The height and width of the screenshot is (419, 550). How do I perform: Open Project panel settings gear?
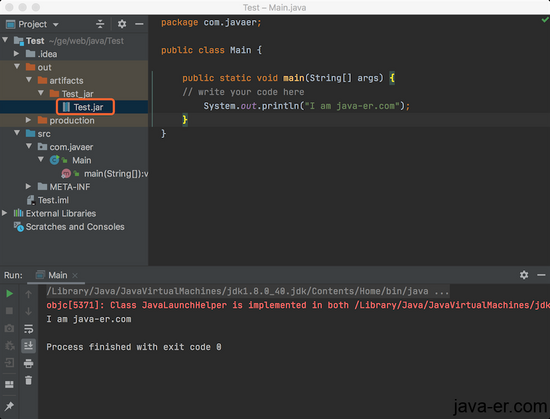122,24
